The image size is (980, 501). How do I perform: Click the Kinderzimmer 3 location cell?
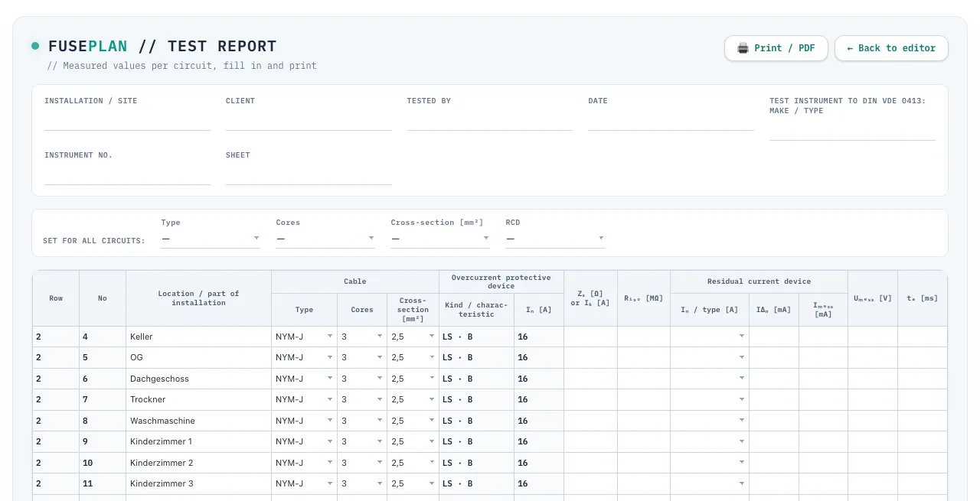(x=198, y=483)
